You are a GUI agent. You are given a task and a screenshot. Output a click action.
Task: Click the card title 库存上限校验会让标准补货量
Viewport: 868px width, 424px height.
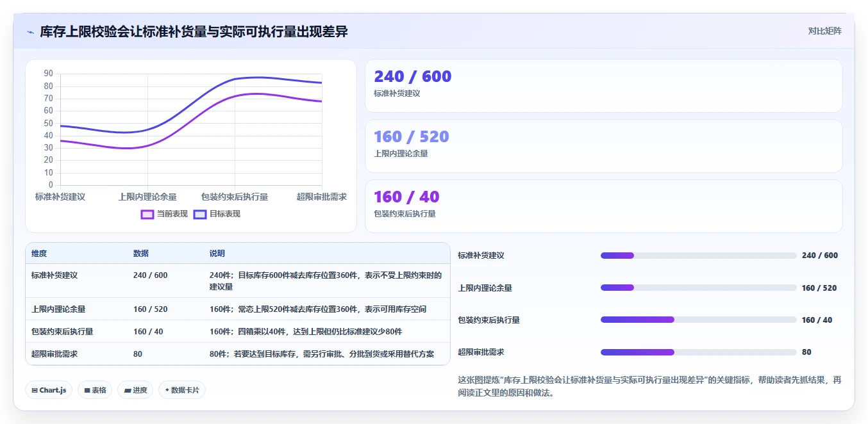194,31
